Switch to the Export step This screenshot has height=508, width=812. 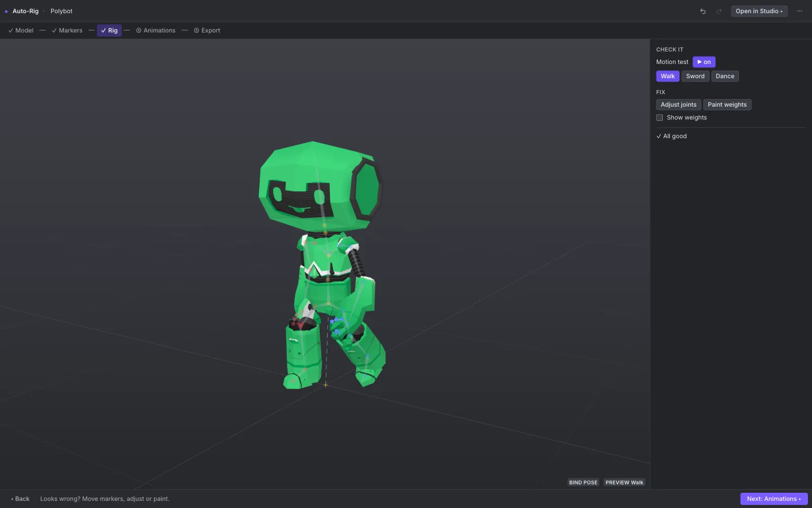point(207,30)
